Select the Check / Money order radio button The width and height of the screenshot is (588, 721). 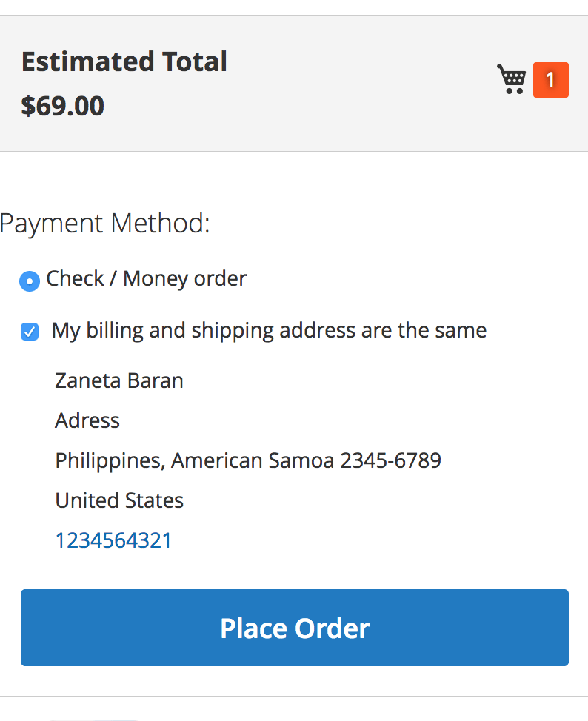pyautogui.click(x=30, y=281)
